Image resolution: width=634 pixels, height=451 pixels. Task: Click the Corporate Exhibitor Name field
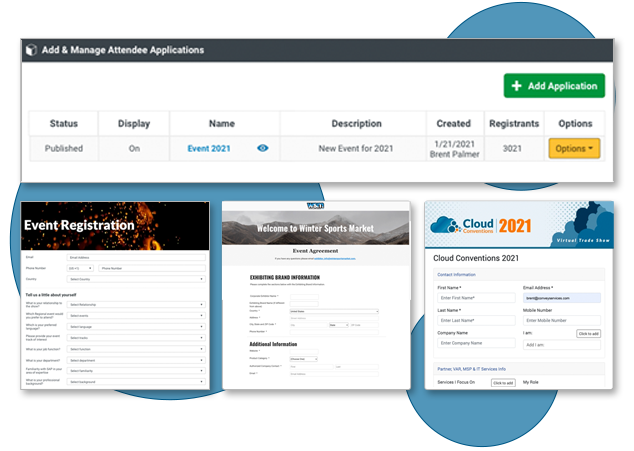304,296
